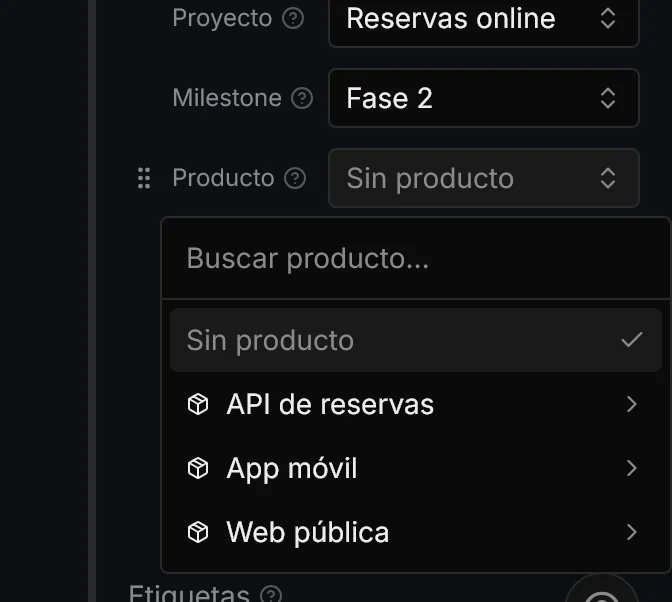Close the Producto dropdown showing Sin producto
Viewport: 672px width, 602px height.
pos(484,178)
